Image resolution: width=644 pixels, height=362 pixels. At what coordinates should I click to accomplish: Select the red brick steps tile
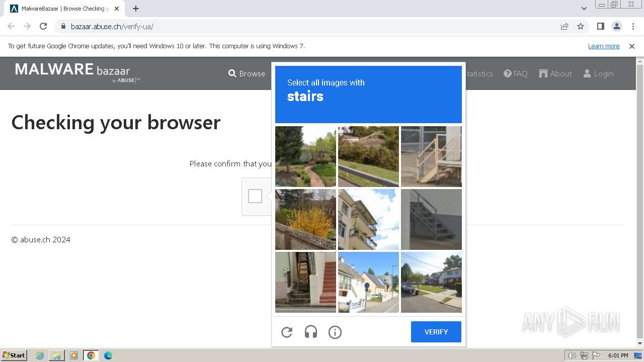pyautogui.click(x=305, y=282)
